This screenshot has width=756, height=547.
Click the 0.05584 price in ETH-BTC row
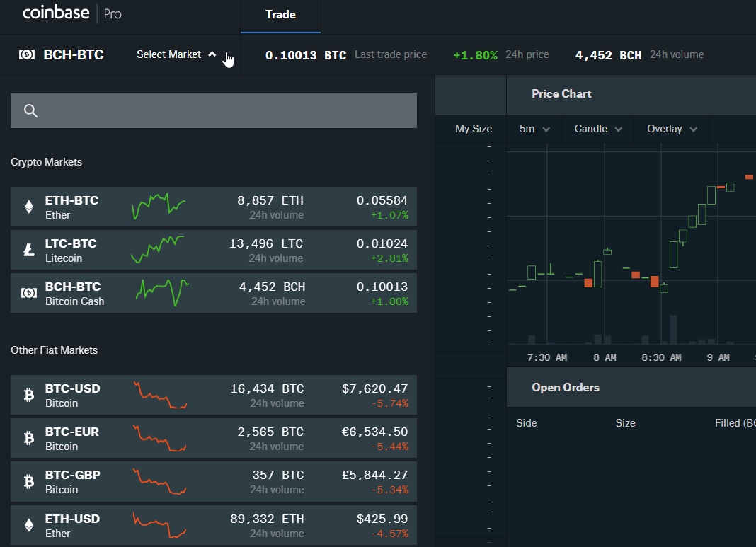click(x=382, y=200)
